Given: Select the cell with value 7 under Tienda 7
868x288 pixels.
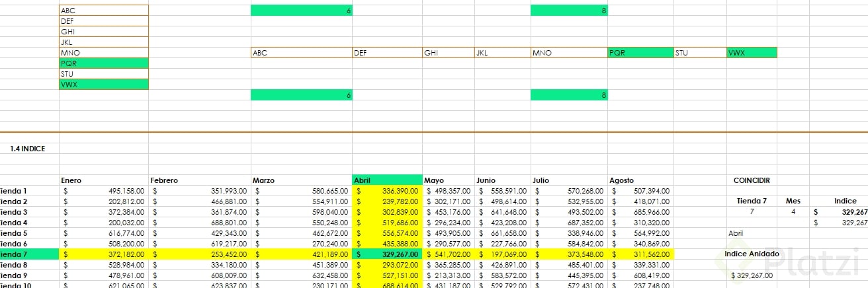Looking at the screenshot, I should (752, 212).
